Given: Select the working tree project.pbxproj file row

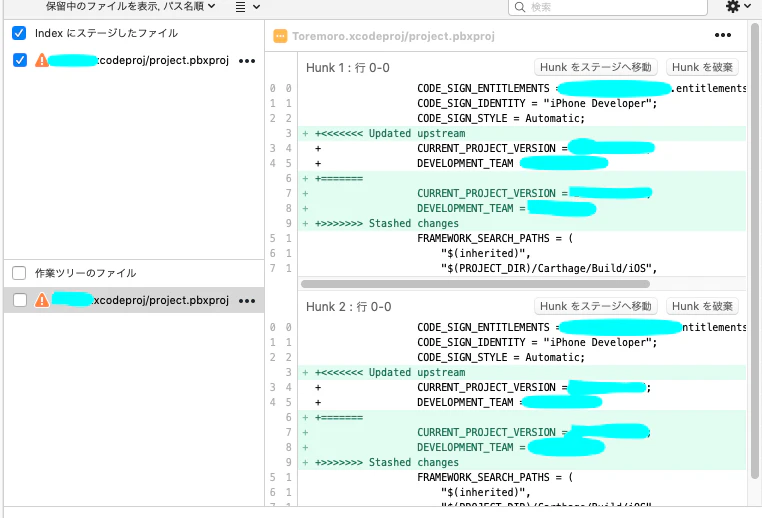Looking at the screenshot, I should [134, 300].
